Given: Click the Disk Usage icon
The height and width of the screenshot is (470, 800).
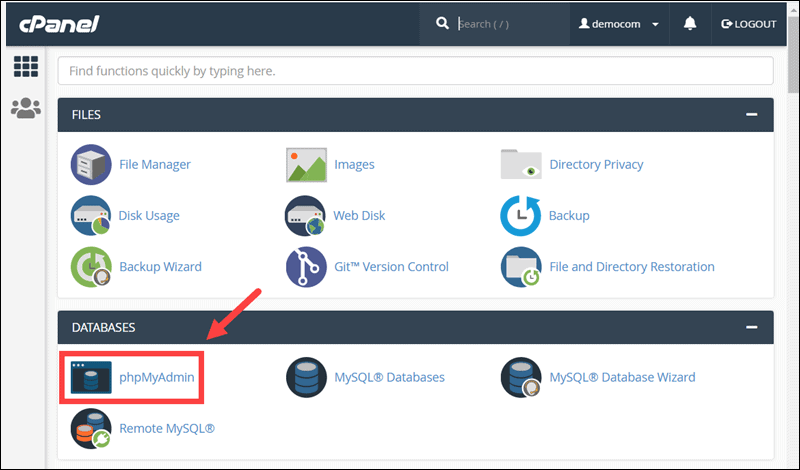Looking at the screenshot, I should point(91,215).
